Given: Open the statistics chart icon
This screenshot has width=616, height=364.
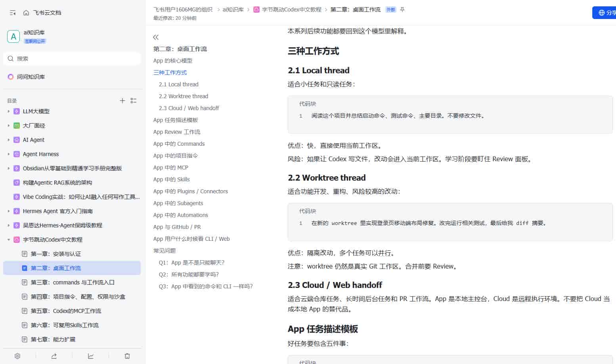Looking at the screenshot, I should [x=91, y=356].
